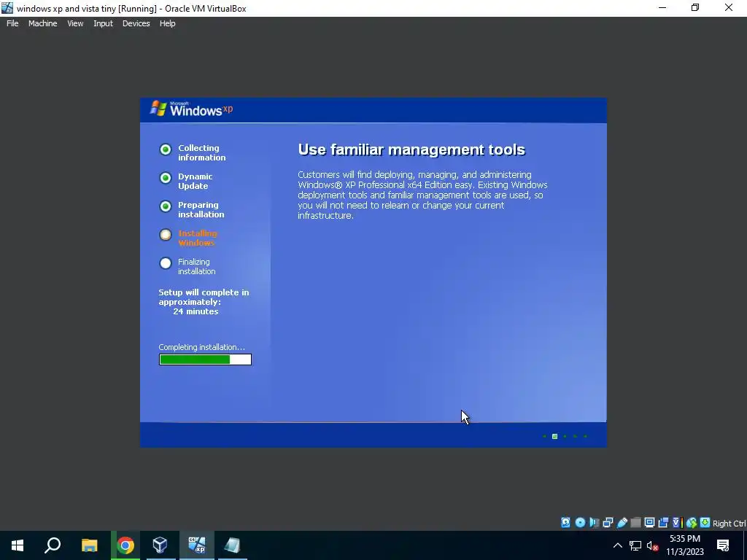The height and width of the screenshot is (560, 747).
Task: Click the Dynamic Update step indicator
Action: [x=166, y=178]
